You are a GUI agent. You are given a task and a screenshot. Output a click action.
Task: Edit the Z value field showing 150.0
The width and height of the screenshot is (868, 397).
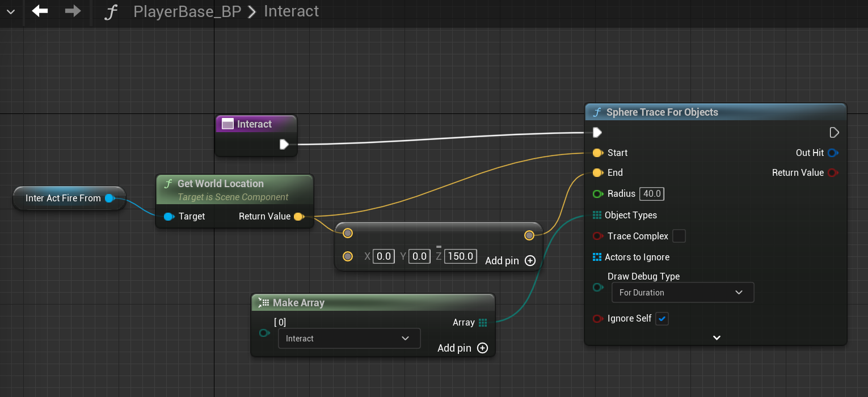coord(460,256)
